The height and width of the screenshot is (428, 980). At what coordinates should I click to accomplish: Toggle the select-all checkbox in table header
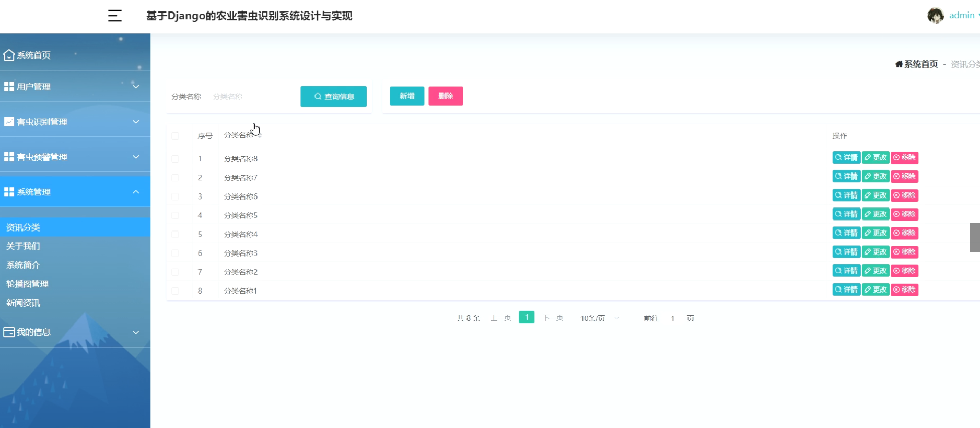click(x=175, y=136)
